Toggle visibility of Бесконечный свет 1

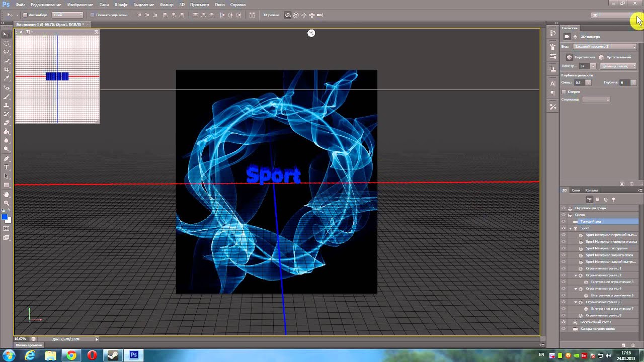563,322
